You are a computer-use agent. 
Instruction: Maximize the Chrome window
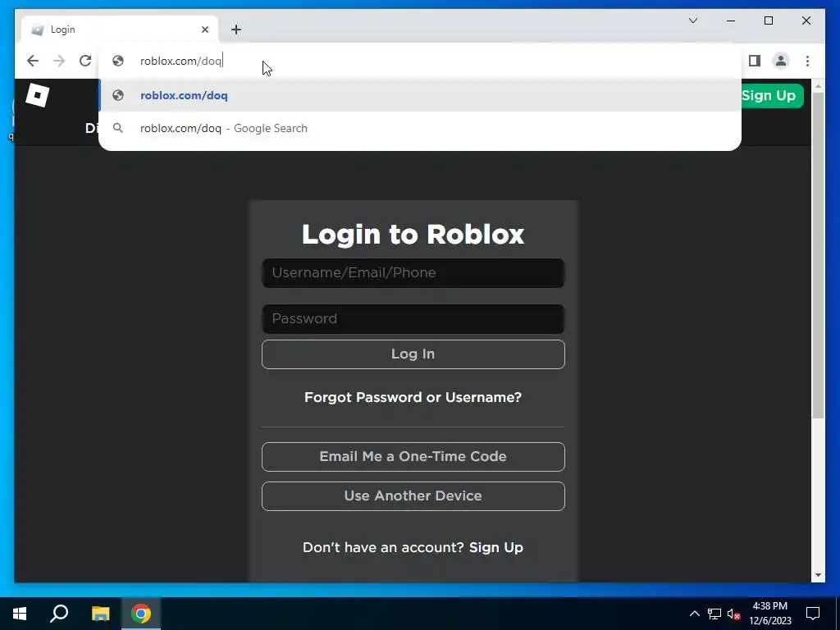(x=768, y=21)
